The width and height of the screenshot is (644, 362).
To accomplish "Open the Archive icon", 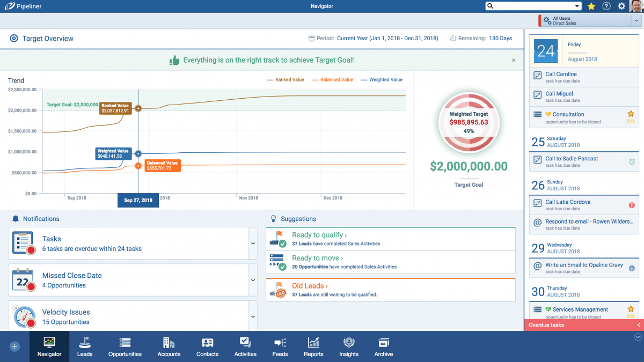I will pyautogui.click(x=383, y=346).
